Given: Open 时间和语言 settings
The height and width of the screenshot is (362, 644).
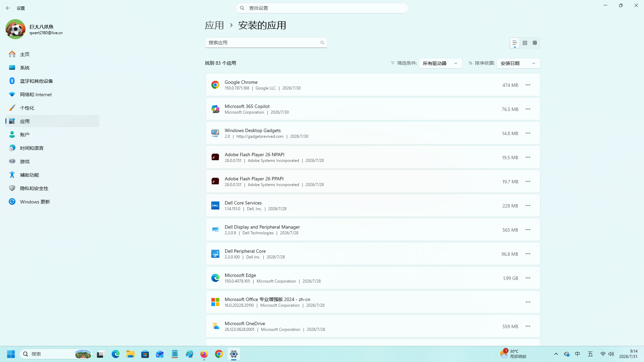Looking at the screenshot, I should [52, 148].
